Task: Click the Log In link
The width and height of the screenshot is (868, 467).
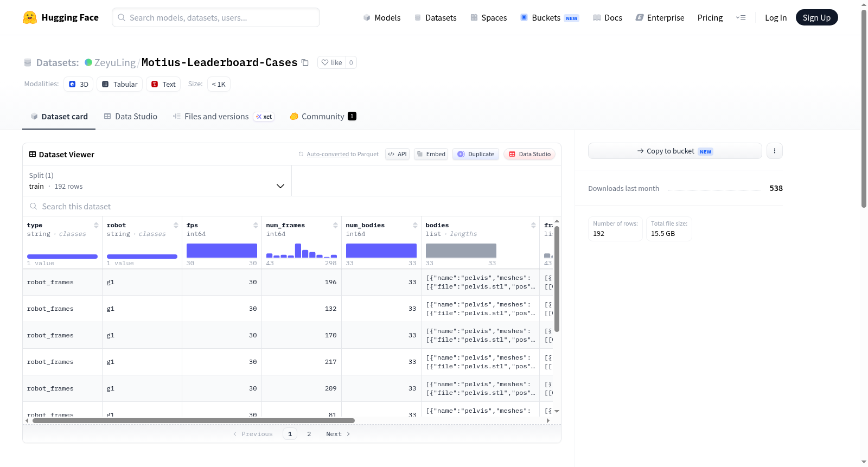Action: point(776,17)
